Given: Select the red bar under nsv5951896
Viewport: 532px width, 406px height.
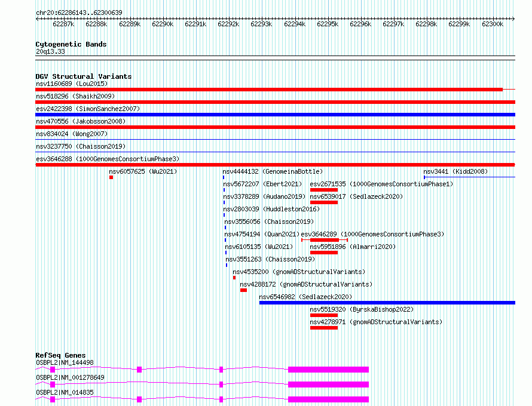Looking at the screenshot, I should pos(323,253).
